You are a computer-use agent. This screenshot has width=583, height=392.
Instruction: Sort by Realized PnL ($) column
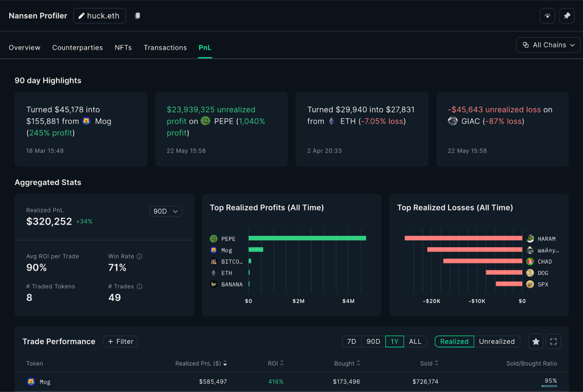coord(201,364)
